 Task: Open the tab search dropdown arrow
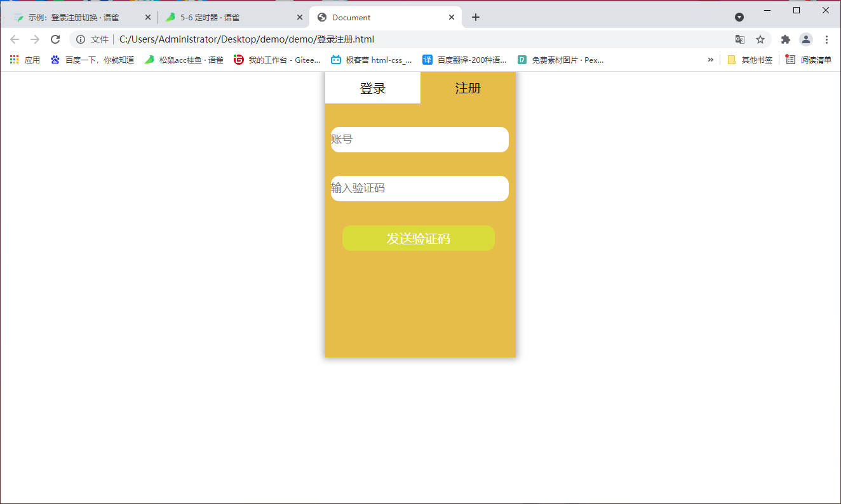point(739,17)
